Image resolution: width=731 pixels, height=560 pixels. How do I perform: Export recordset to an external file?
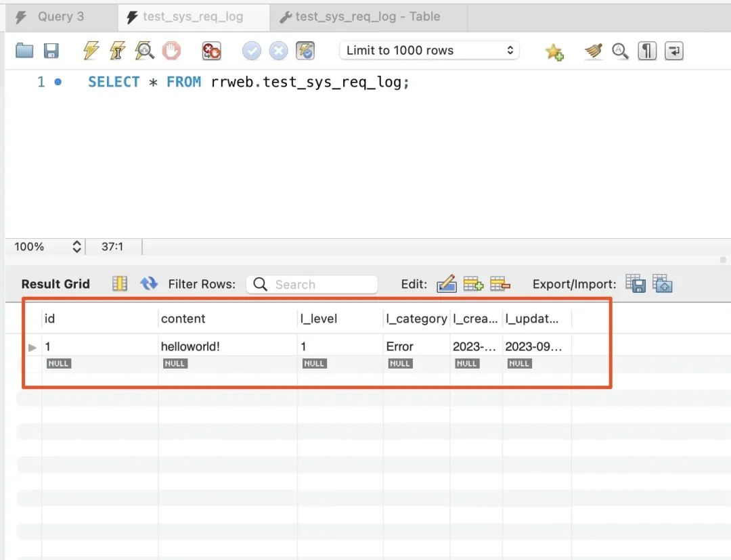tap(636, 283)
